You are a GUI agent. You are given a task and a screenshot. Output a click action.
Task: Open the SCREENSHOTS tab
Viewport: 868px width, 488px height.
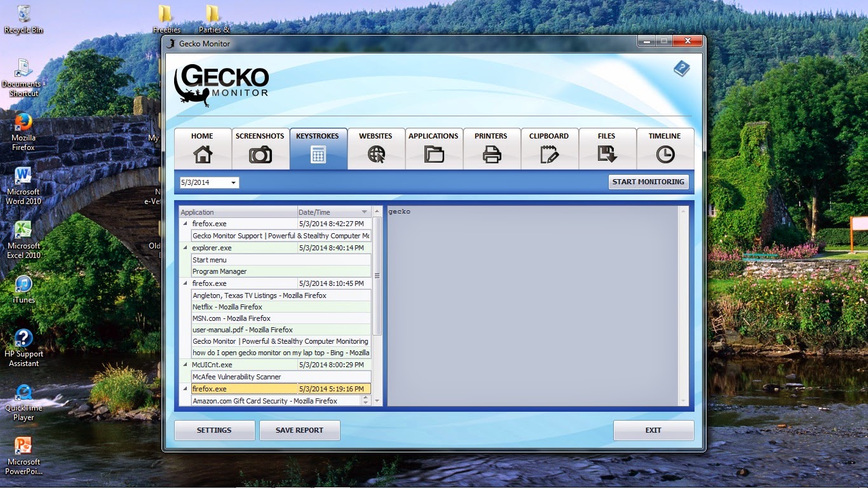point(260,149)
